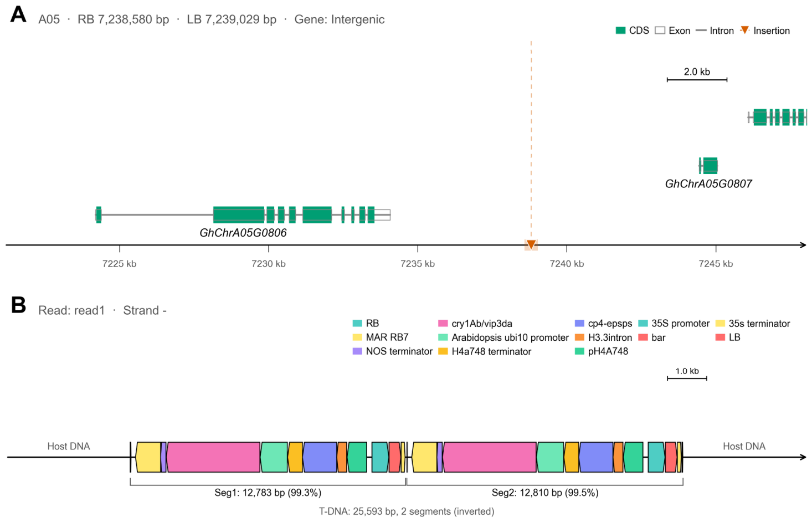
Task: Click the '2.0 kb' scale bar label
Action: pyautogui.click(x=697, y=71)
